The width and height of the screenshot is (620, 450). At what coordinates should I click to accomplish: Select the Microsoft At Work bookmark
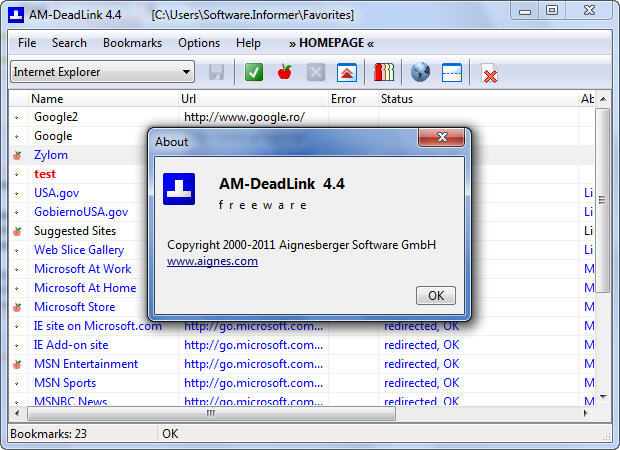tap(83, 269)
